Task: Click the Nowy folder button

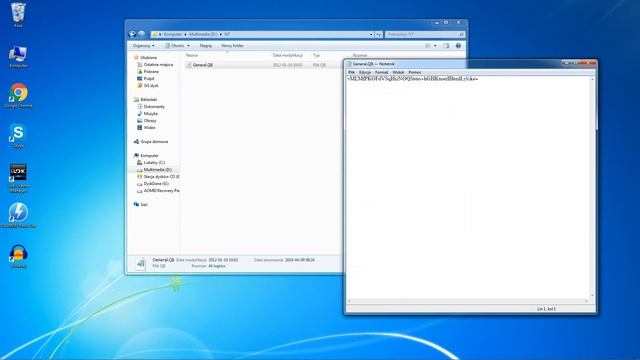Action: pyautogui.click(x=232, y=46)
